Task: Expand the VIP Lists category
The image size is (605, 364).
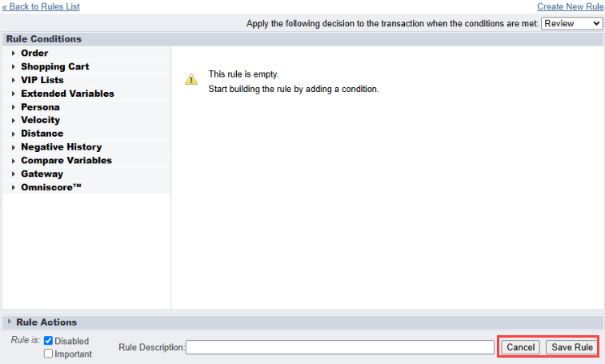Action: click(x=86, y=80)
